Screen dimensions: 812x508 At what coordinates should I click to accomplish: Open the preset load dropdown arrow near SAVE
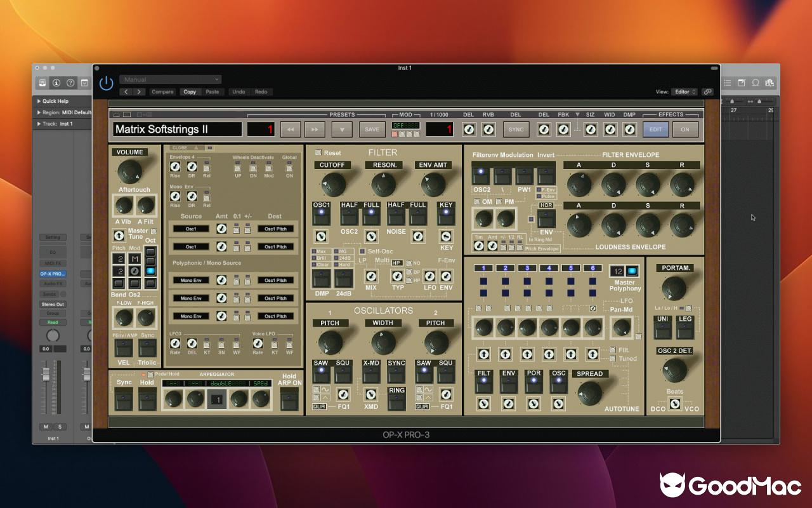point(342,129)
